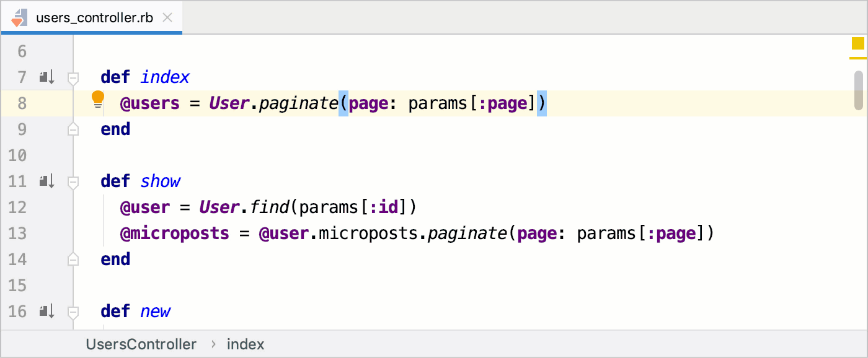
Task: Click the fold marker beside end on line 9
Action: click(x=73, y=129)
